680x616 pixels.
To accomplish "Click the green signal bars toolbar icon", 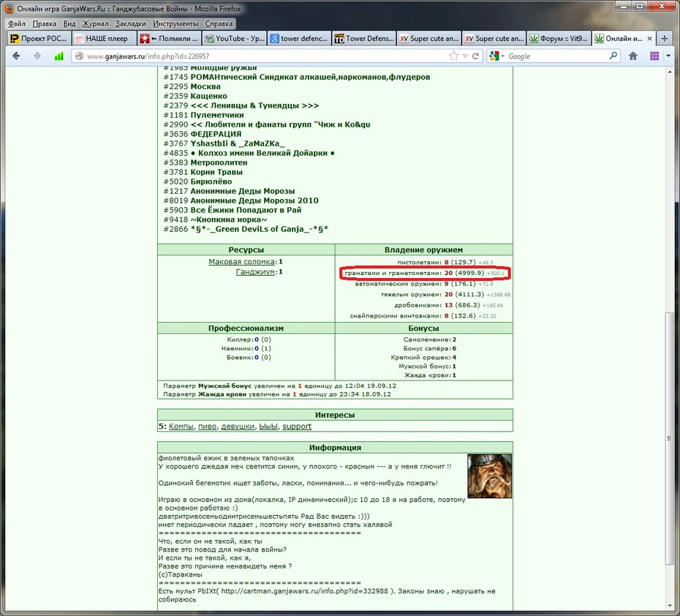I will point(58,56).
